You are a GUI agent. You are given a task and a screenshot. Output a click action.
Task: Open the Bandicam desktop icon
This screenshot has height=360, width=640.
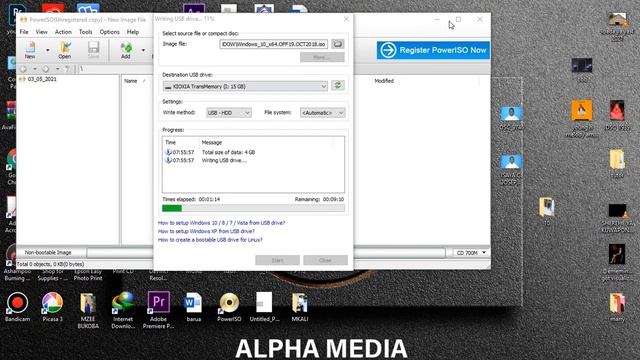[17, 307]
